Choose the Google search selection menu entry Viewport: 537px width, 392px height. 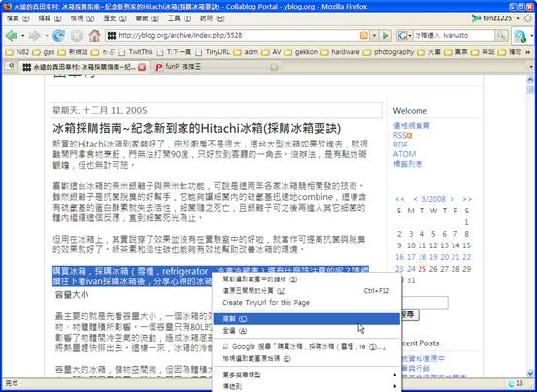307,346
